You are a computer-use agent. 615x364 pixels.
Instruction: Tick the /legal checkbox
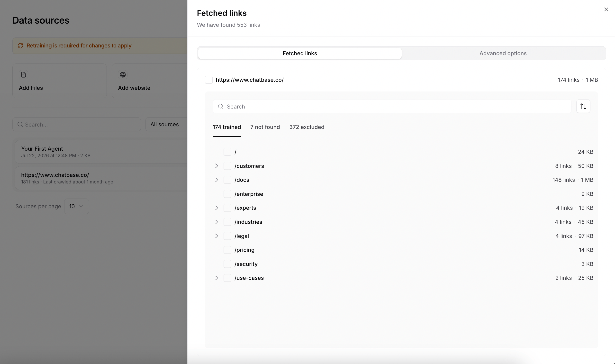click(227, 236)
